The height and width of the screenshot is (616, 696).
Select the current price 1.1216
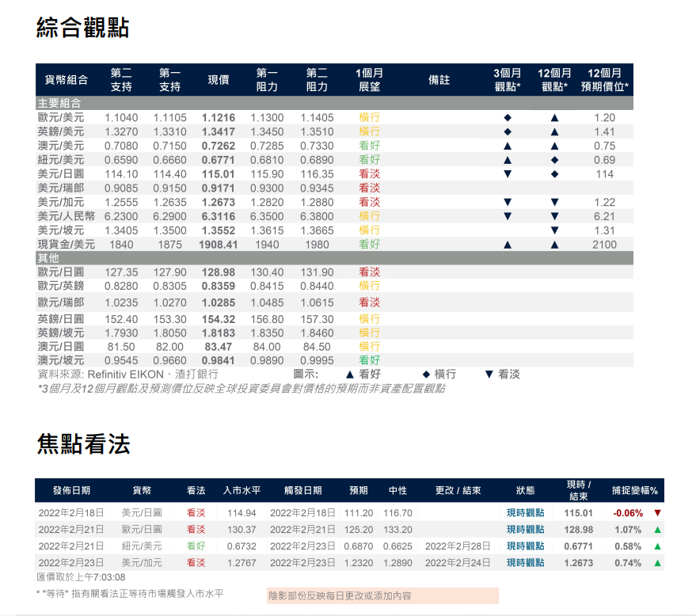click(219, 118)
